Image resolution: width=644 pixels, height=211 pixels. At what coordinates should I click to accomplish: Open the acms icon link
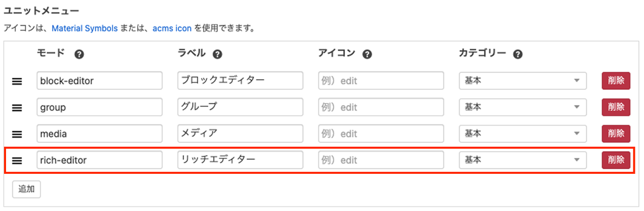[172, 29]
